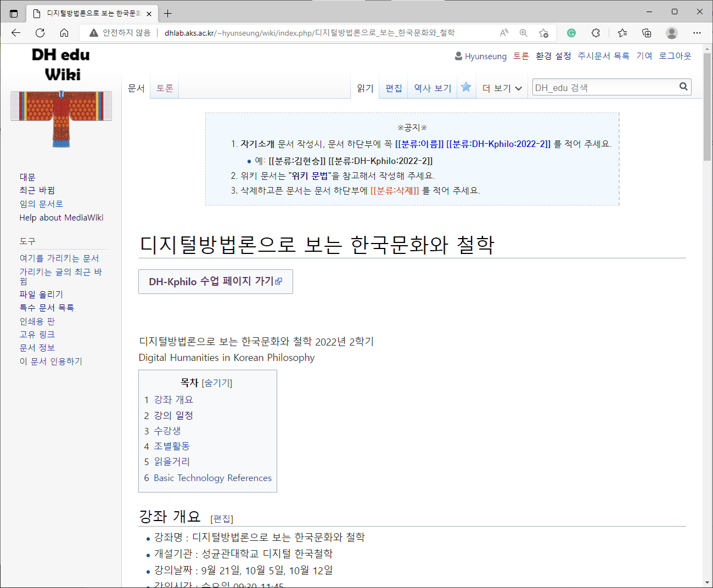Open 문서 정보 page info

click(37, 348)
